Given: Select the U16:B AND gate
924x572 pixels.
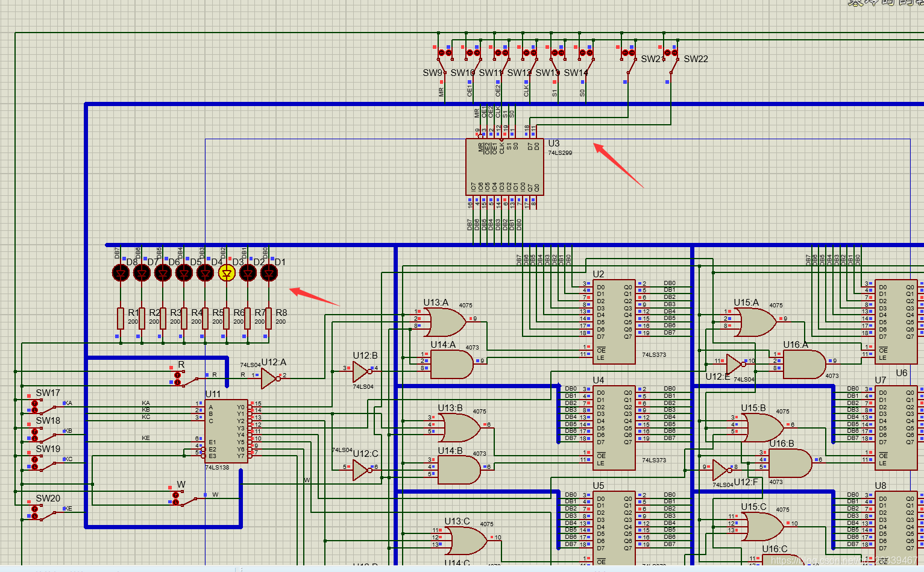Looking at the screenshot, I should click(x=791, y=463).
